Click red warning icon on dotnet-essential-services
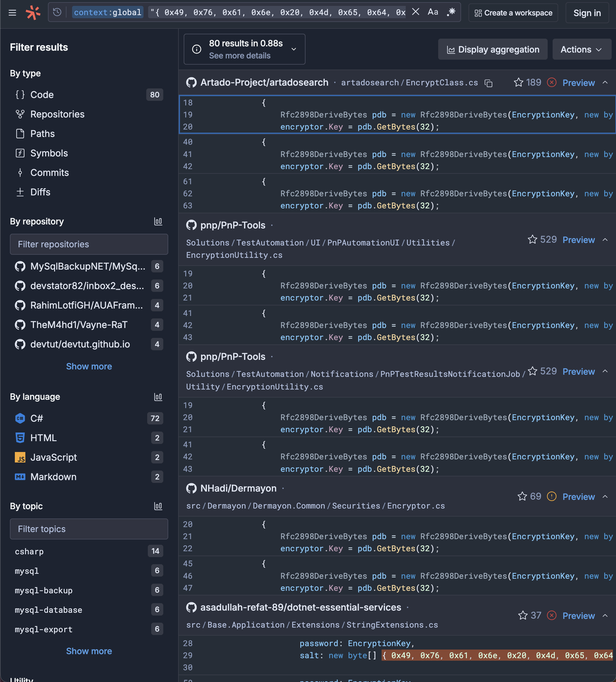616x682 pixels. (x=551, y=615)
